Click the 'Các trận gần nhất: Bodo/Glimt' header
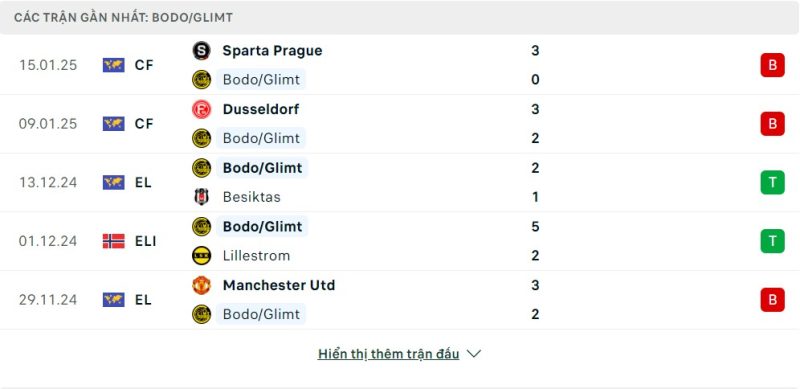Screen dimensions: 800x389 pos(123,17)
